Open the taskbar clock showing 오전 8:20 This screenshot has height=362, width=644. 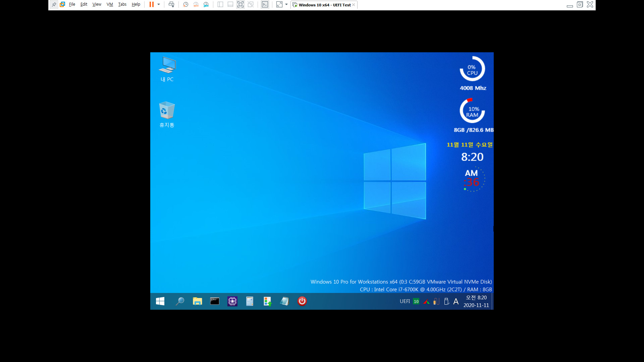tap(476, 301)
